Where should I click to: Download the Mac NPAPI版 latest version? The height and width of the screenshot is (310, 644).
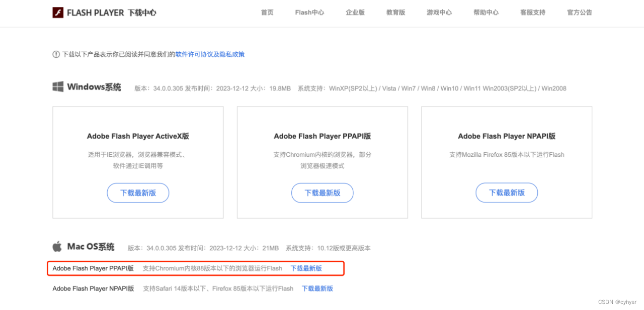tap(317, 288)
